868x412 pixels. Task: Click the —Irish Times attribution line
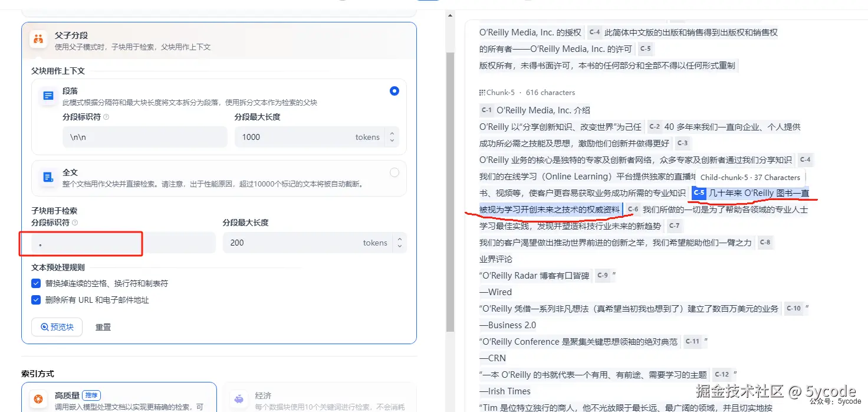coord(505,391)
